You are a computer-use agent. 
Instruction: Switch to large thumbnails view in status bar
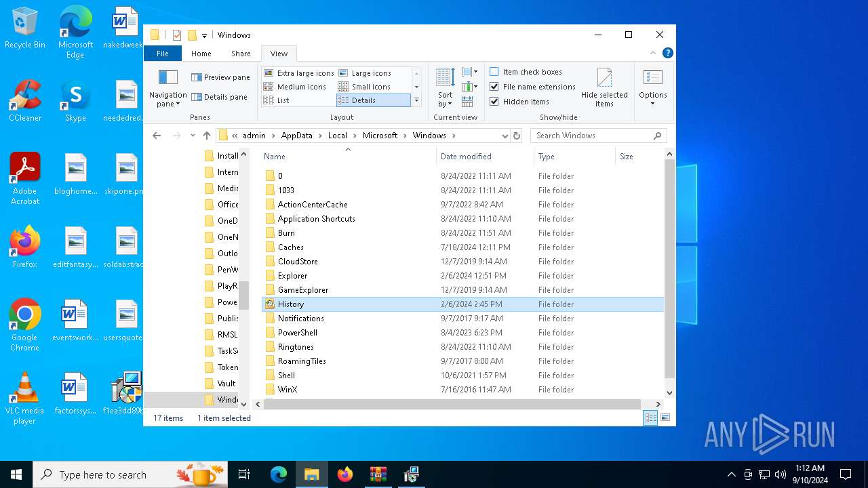pyautogui.click(x=665, y=418)
